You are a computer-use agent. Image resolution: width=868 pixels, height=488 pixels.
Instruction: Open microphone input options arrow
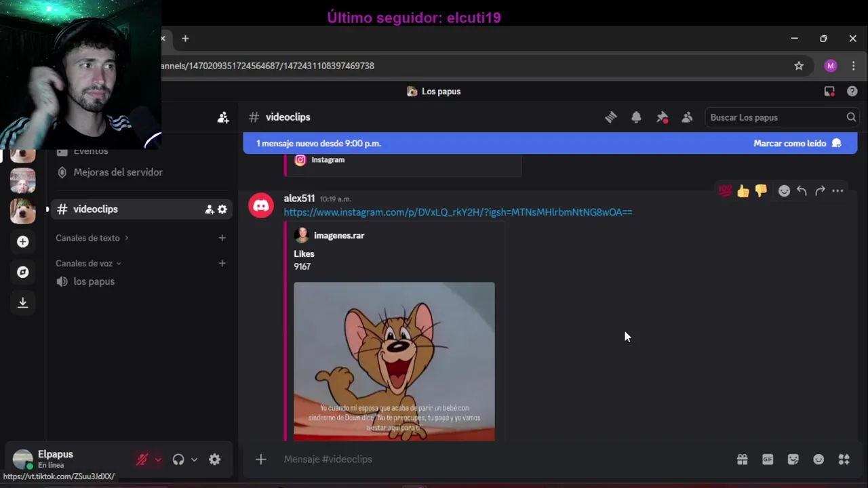click(158, 460)
